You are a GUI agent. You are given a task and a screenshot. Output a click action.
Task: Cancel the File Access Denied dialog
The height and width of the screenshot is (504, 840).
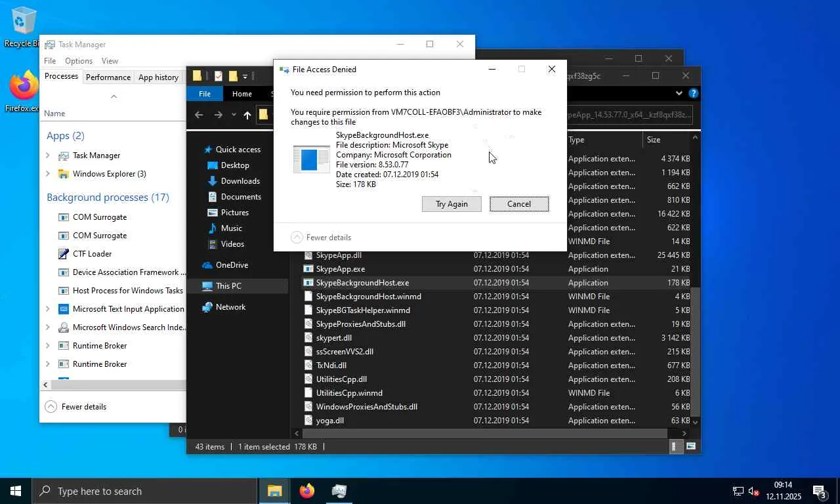coord(519,203)
